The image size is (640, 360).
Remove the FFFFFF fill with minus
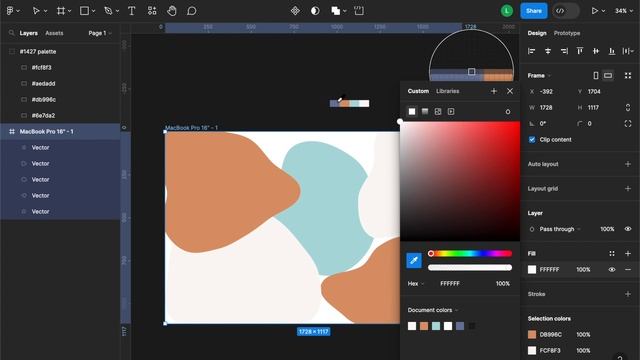click(628, 269)
